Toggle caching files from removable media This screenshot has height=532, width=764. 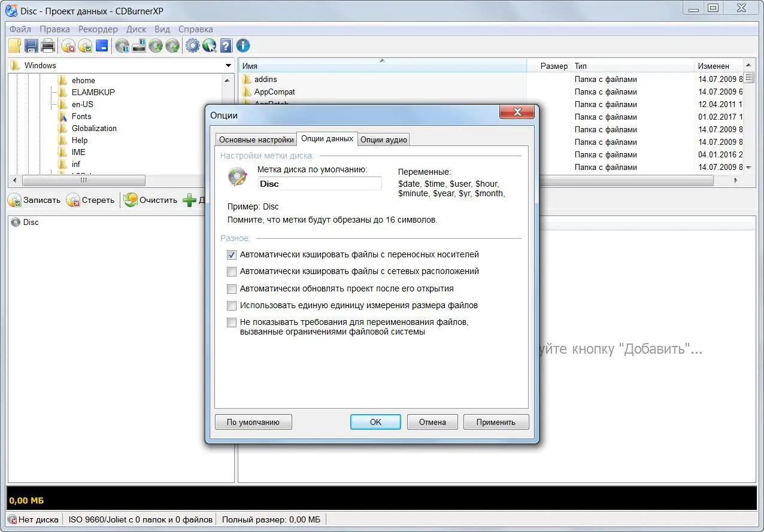coord(232,255)
